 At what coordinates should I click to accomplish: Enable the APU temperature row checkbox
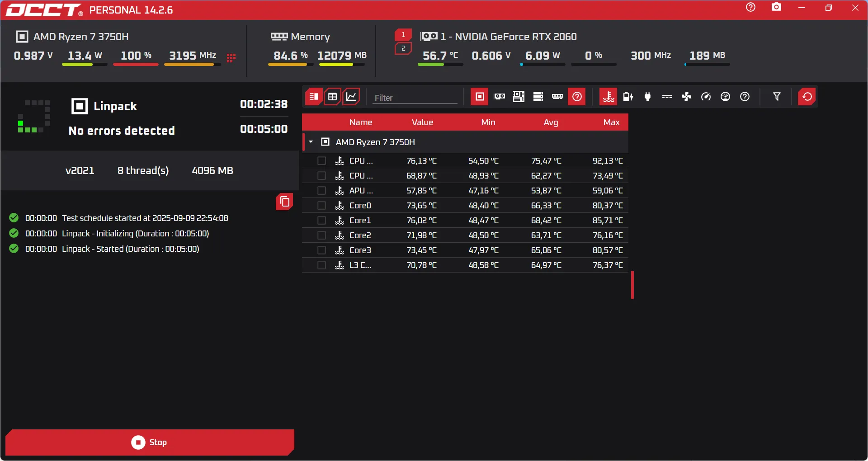click(x=321, y=191)
